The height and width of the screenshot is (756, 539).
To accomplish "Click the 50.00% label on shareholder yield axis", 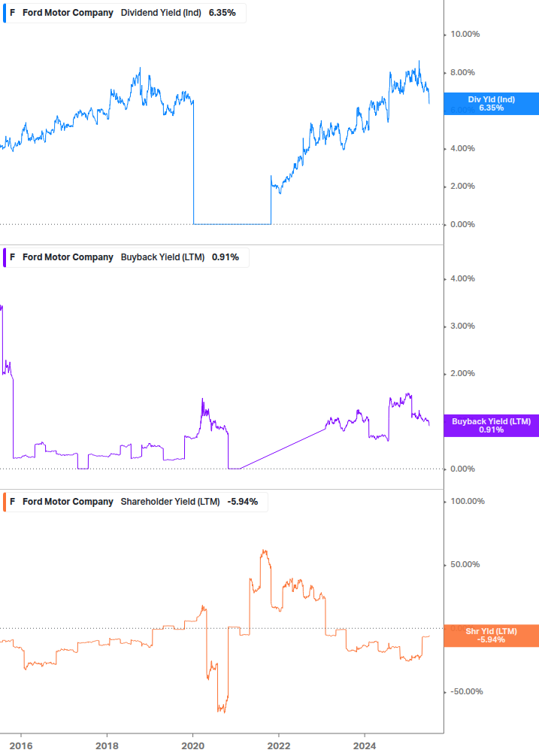I will click(x=465, y=565).
